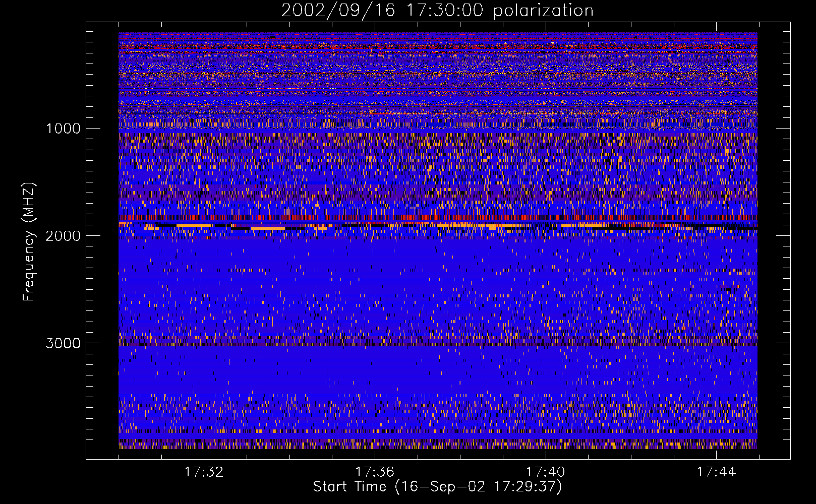The image size is (816, 504).
Task: Click the 2000 frequency tick label
Action: point(64,236)
